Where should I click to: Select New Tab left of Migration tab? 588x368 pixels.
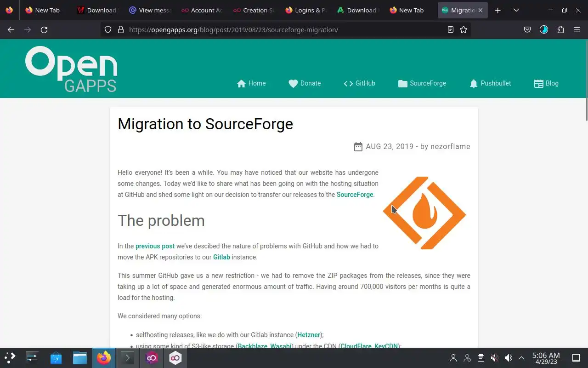410,10
